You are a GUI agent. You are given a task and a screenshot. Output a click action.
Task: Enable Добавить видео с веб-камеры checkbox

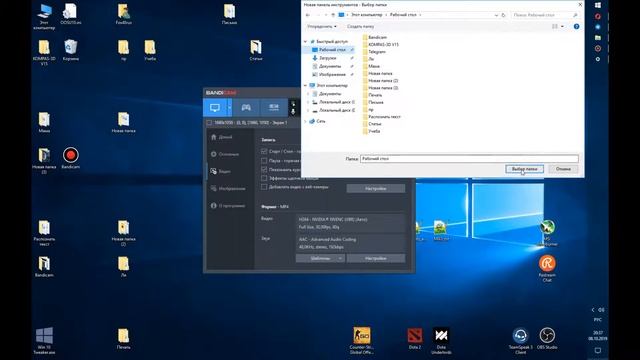[264, 187]
